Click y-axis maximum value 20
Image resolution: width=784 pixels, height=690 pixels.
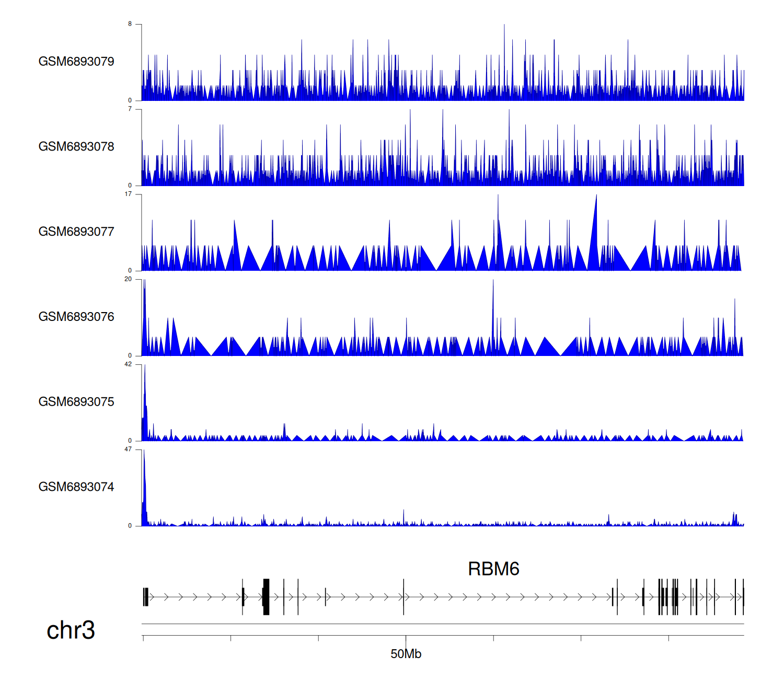tap(128, 279)
